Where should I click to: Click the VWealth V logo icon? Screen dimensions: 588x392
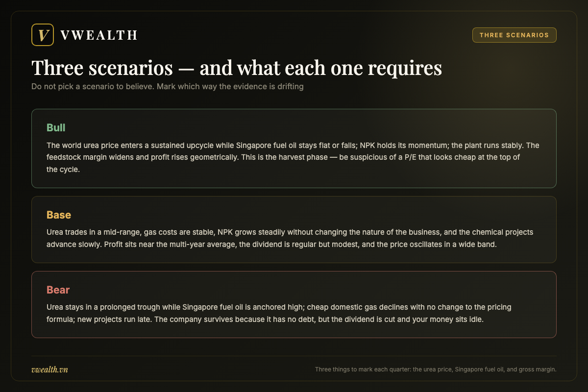pyautogui.click(x=42, y=35)
